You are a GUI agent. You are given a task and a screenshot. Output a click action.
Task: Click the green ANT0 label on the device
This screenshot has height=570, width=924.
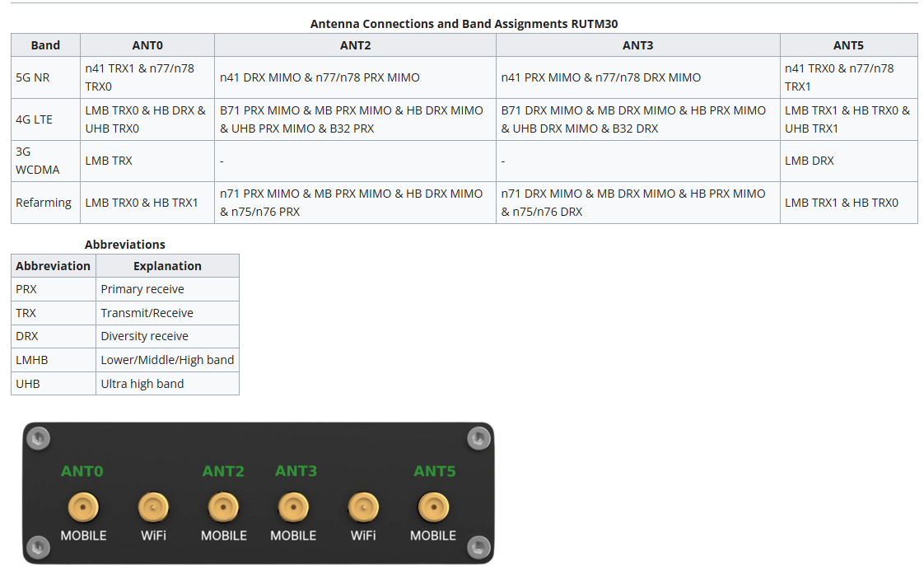pyautogui.click(x=82, y=472)
